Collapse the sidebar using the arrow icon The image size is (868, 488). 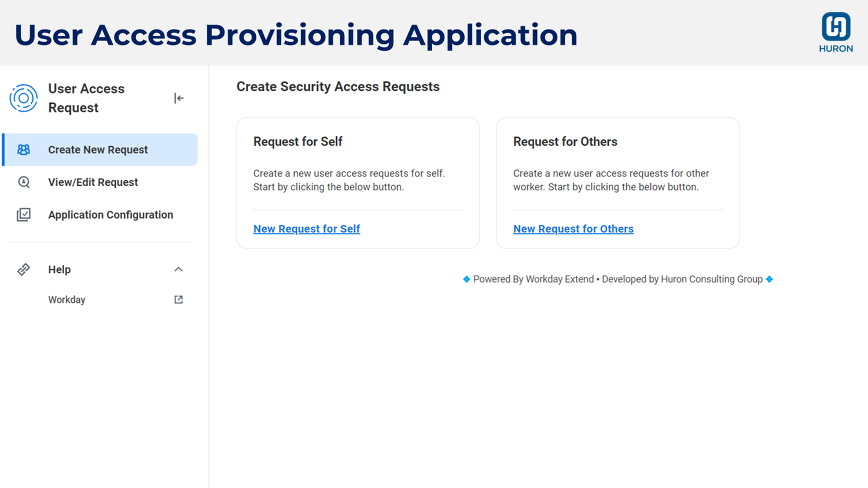pyautogui.click(x=178, y=98)
